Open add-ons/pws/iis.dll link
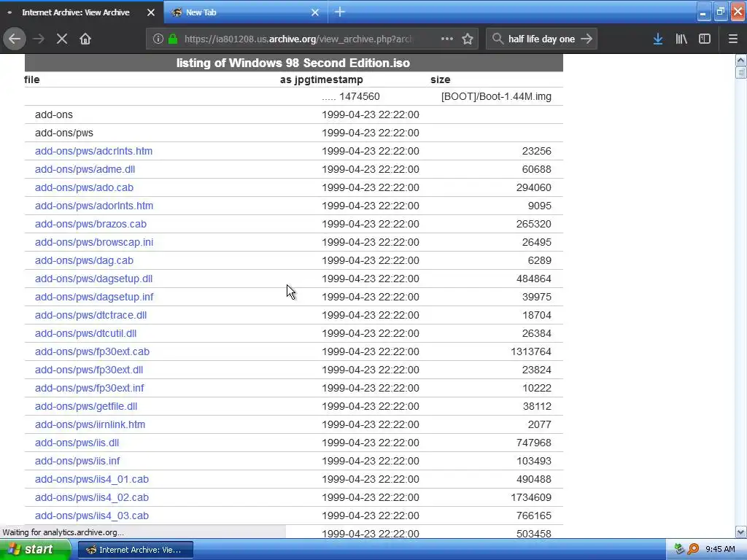 coord(77,443)
